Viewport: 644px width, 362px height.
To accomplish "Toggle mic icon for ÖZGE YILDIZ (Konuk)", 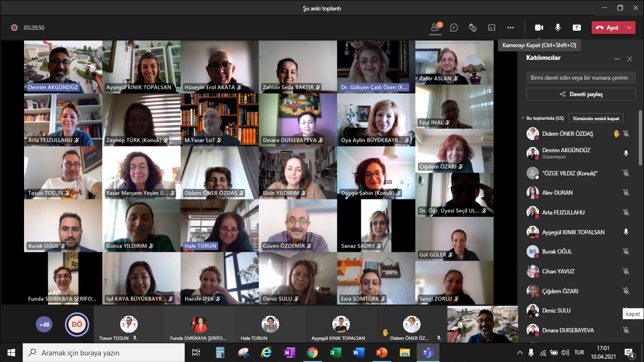I will [626, 173].
